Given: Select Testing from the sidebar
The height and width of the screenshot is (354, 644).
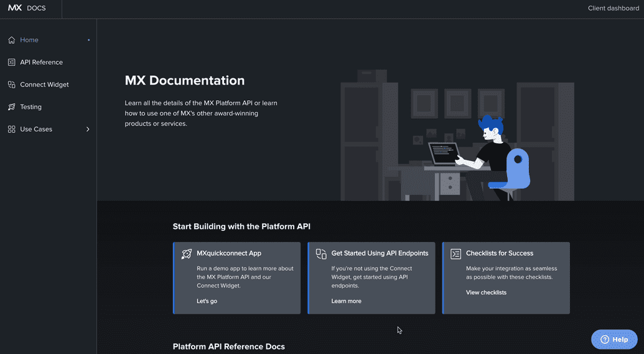Looking at the screenshot, I should [49, 107].
